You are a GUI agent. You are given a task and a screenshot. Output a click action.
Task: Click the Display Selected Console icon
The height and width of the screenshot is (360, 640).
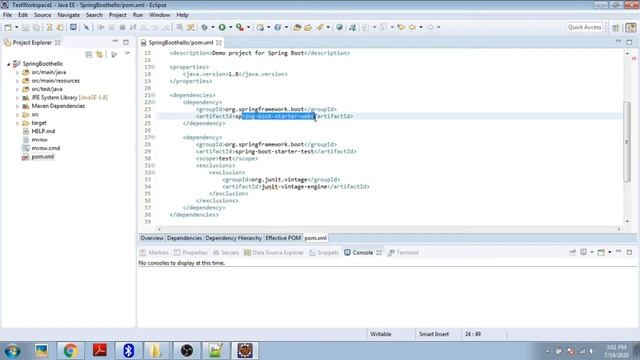click(584, 252)
